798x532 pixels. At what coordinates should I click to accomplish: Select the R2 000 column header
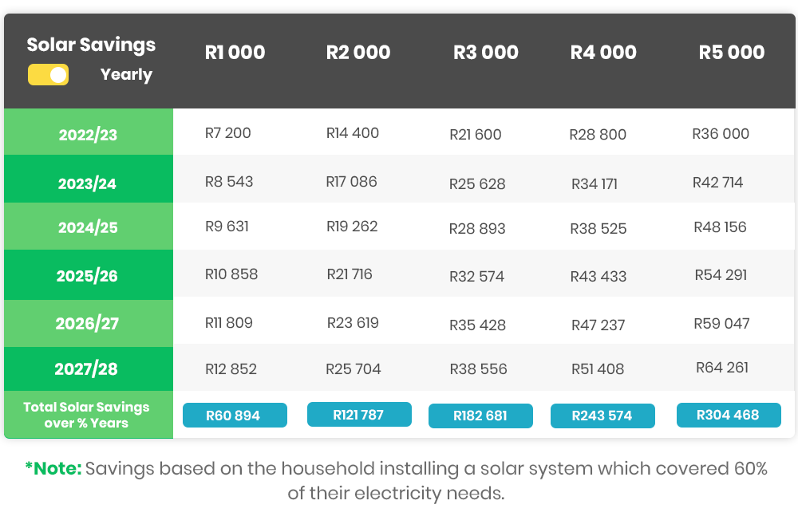coord(358,53)
